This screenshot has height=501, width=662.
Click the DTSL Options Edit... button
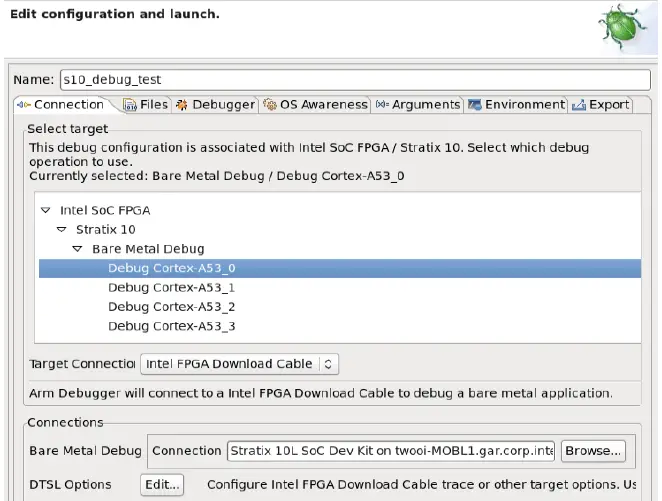[x=162, y=485]
